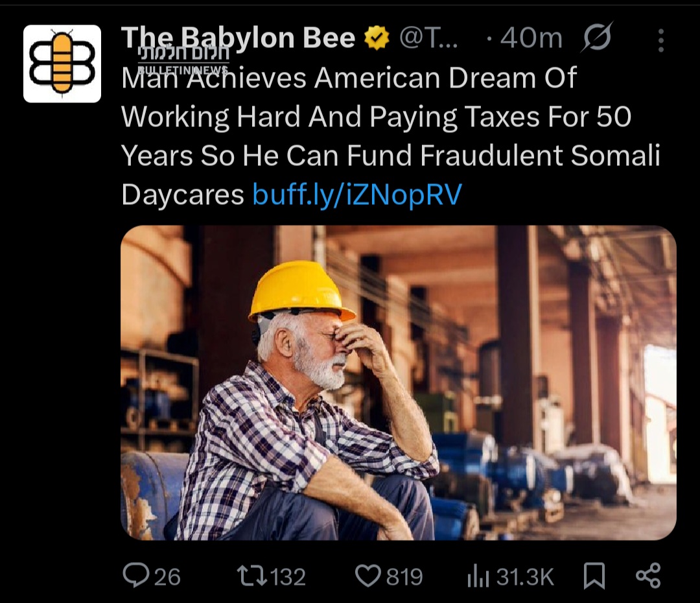Open the buff.ly/iZNopRV link
The image size is (700, 603).
pyautogui.click(x=357, y=195)
